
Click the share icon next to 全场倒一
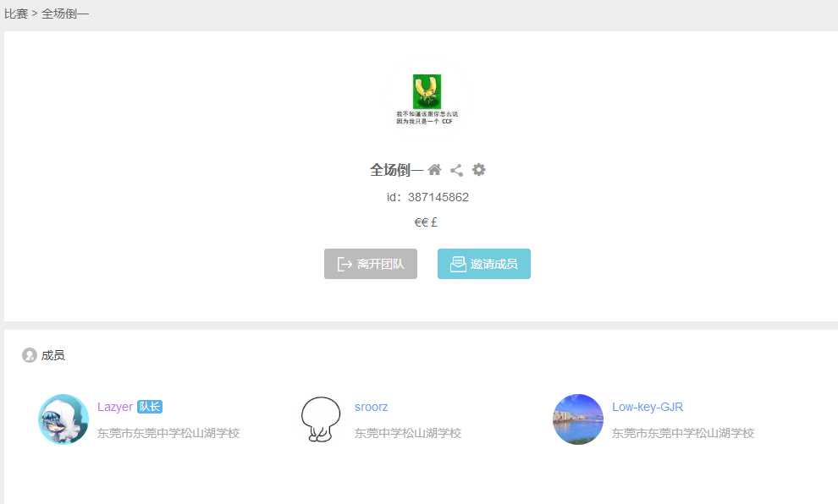point(456,169)
